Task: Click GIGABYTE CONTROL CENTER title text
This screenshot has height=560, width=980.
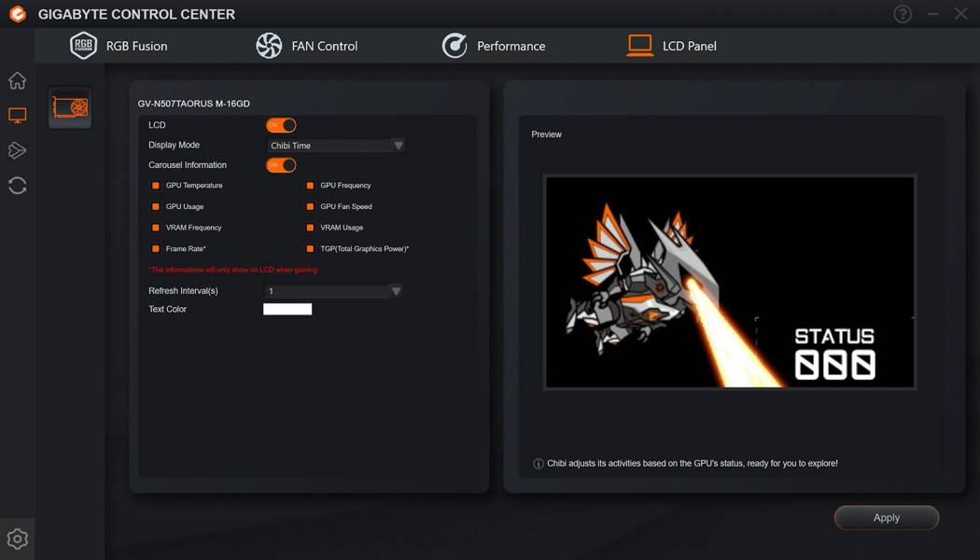Action: click(x=137, y=14)
